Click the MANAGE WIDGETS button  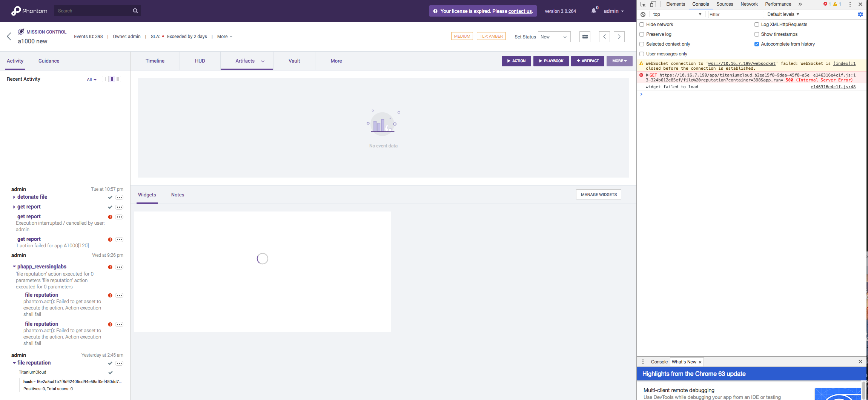tap(598, 194)
